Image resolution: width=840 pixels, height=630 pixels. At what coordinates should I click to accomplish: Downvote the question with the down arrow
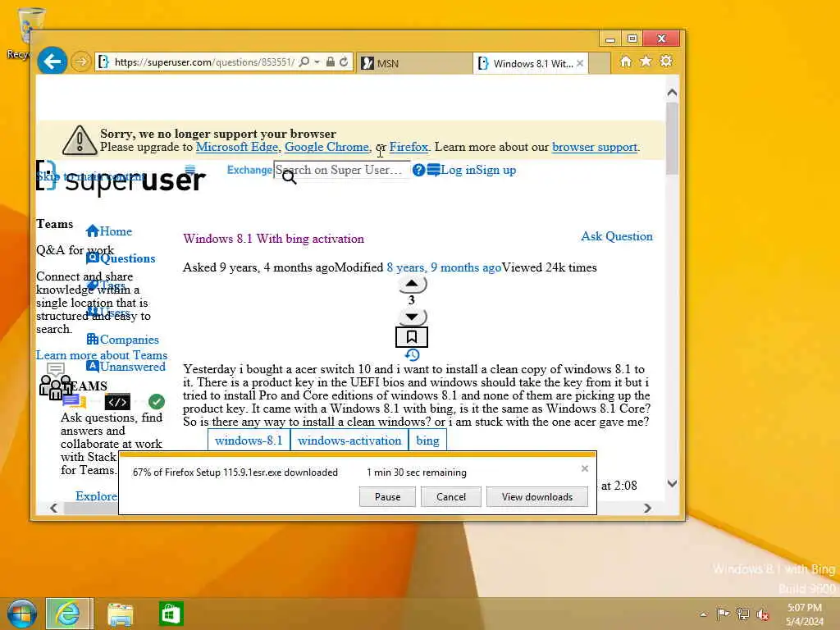pos(412,317)
